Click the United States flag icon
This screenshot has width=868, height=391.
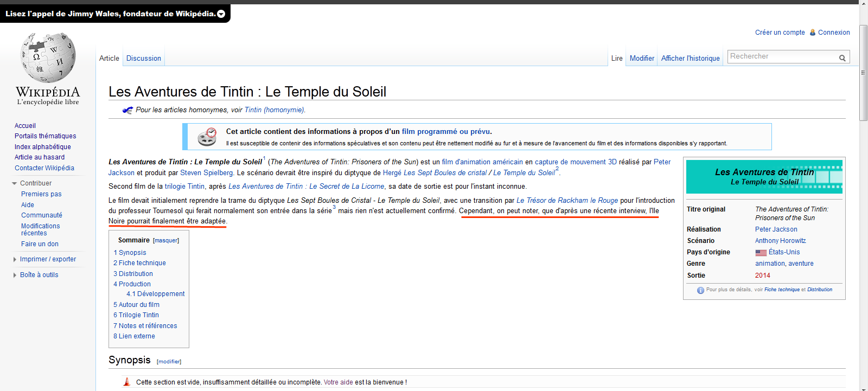click(761, 253)
